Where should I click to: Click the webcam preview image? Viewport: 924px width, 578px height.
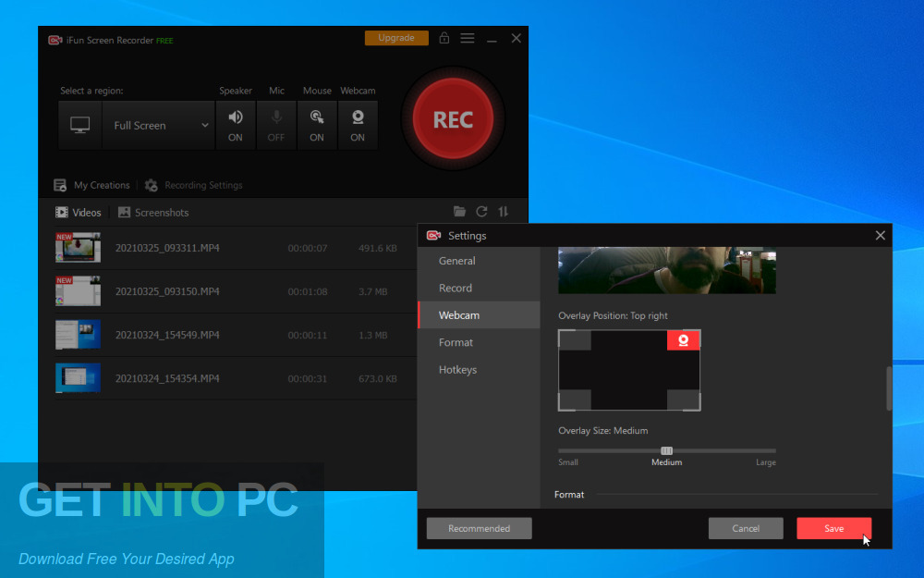667,270
